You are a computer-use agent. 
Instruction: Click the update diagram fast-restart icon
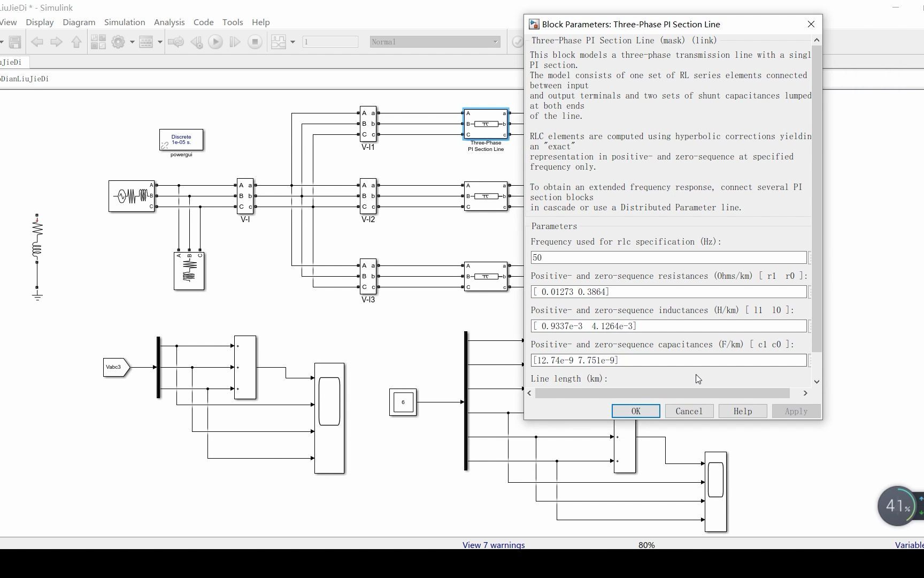pos(176,42)
